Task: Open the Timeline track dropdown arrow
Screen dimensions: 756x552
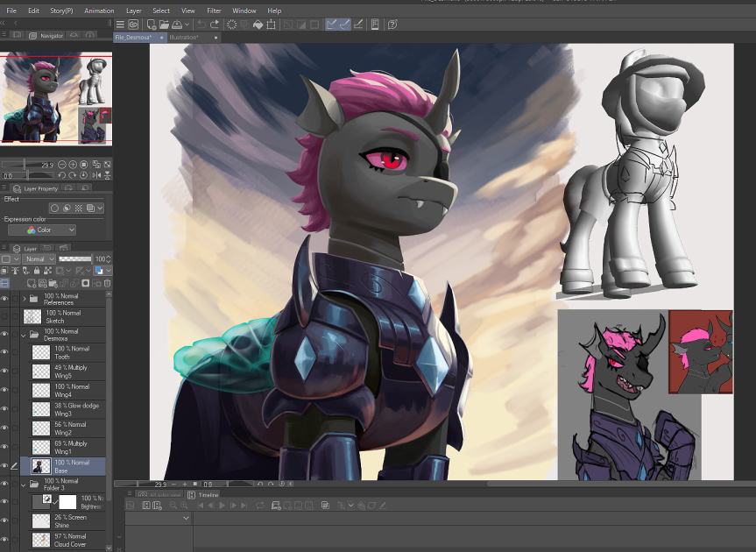Action: 186,518
